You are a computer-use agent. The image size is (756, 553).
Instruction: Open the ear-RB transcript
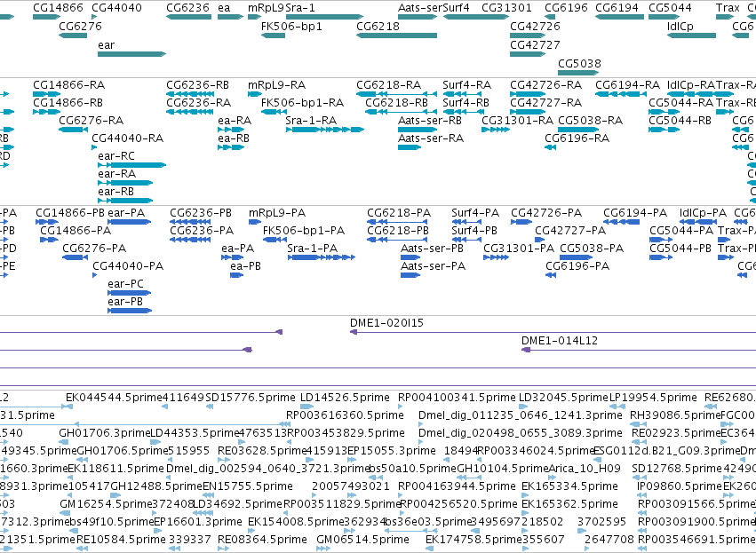click(x=125, y=201)
